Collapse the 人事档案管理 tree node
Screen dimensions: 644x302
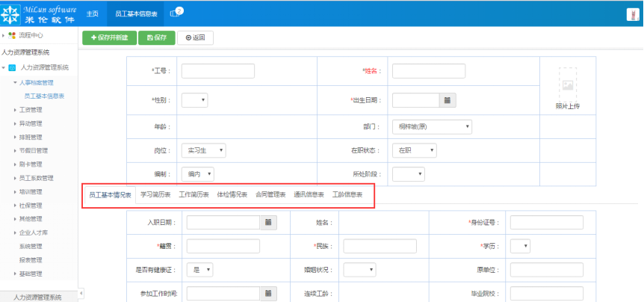[15, 82]
